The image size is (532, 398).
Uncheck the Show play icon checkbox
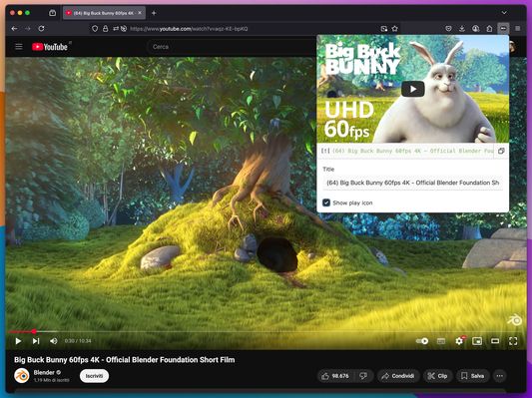tap(326, 202)
